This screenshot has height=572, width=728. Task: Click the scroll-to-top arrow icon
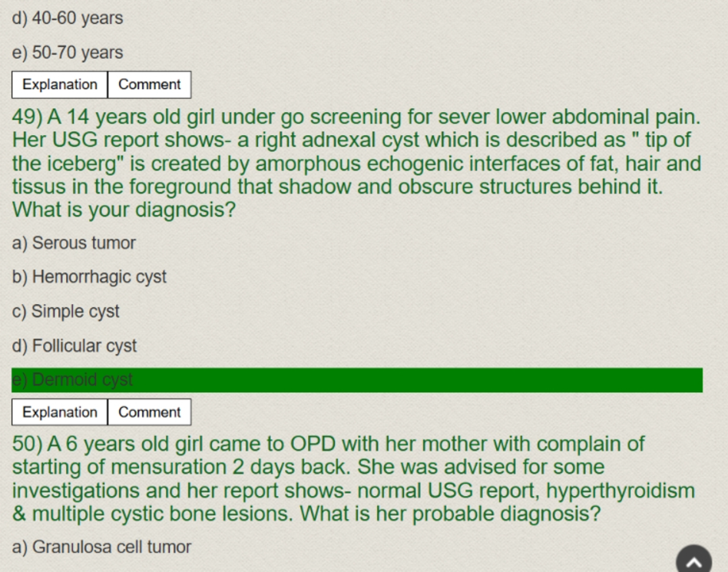click(693, 560)
